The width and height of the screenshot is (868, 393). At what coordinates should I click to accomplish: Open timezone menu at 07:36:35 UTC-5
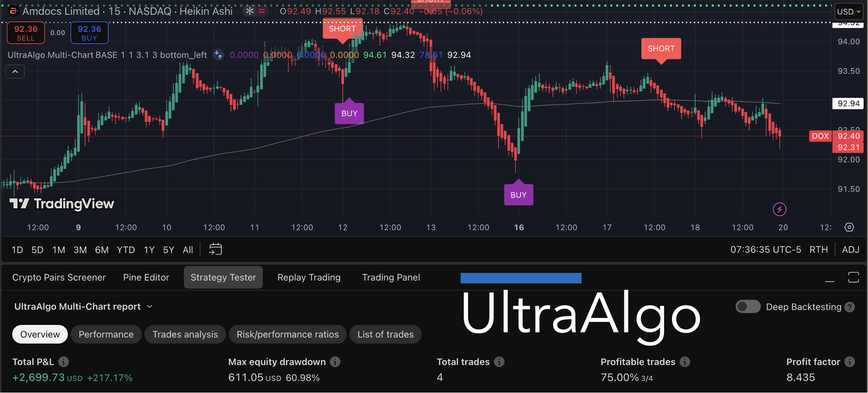tap(766, 250)
